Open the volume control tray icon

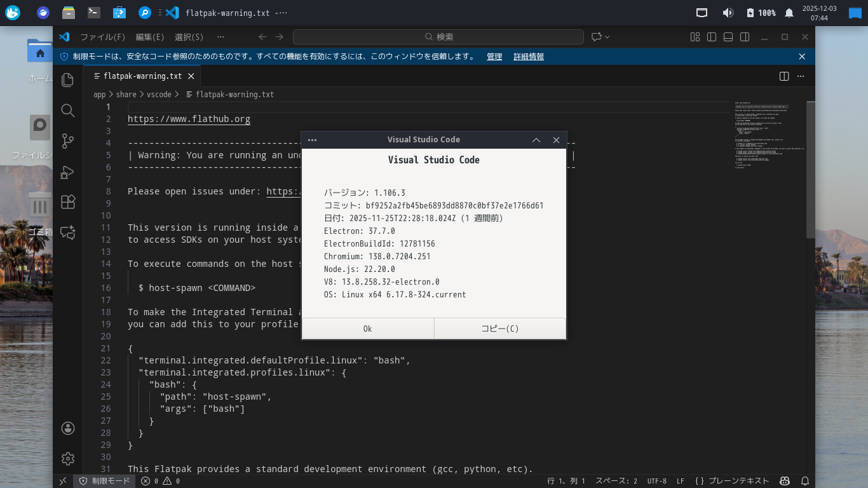click(728, 13)
